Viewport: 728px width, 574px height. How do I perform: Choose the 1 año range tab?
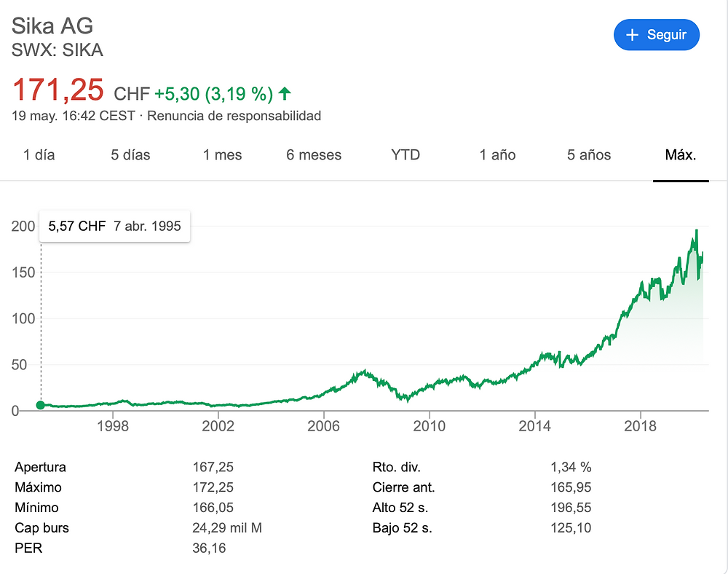[497, 154]
